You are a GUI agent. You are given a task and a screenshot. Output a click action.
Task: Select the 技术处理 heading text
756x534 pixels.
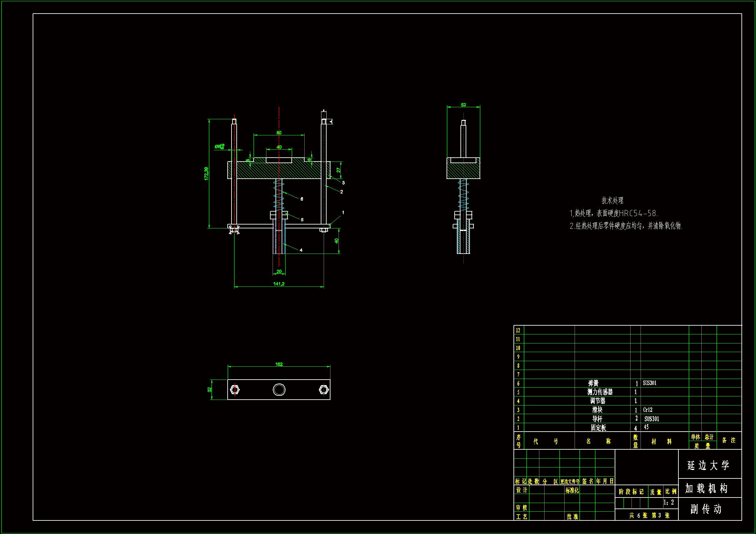[612, 200]
